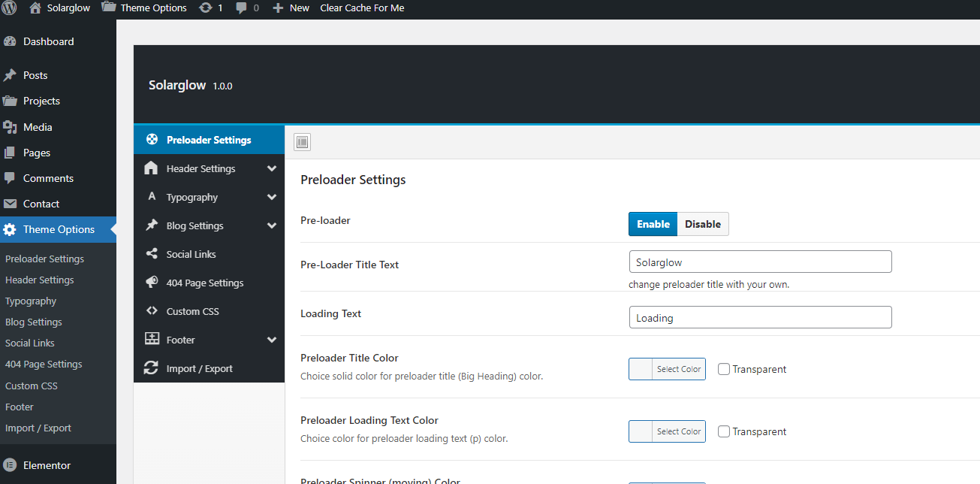Open Select Color for Preloader Title Color
This screenshot has width=980, height=484.
pos(667,369)
